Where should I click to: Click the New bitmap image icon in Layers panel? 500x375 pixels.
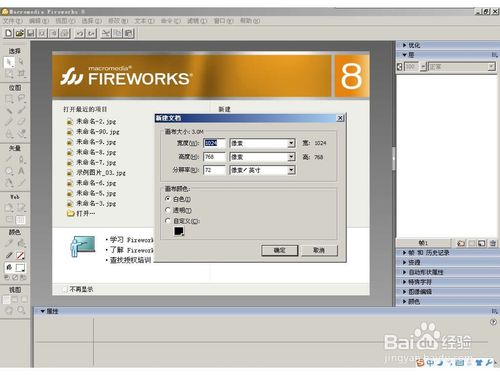[x=482, y=243]
